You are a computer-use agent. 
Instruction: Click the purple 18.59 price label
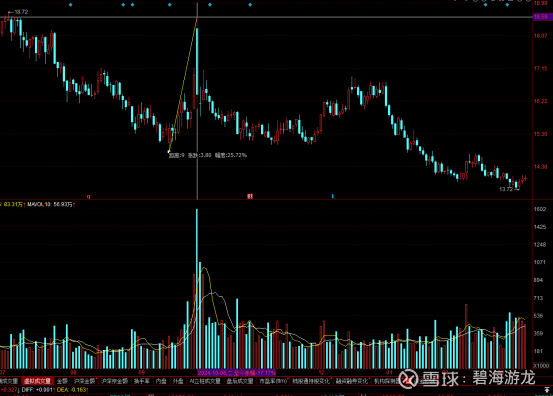[x=542, y=17]
